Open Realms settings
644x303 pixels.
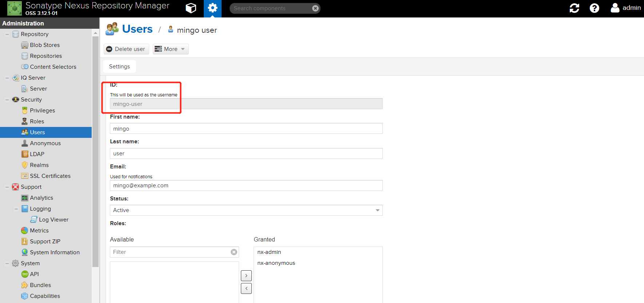39,165
